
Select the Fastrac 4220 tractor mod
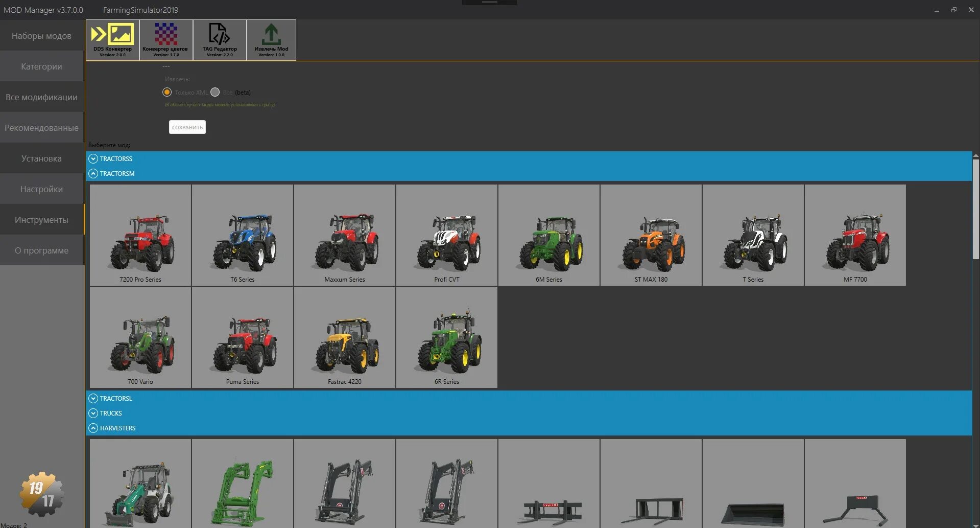(345, 337)
